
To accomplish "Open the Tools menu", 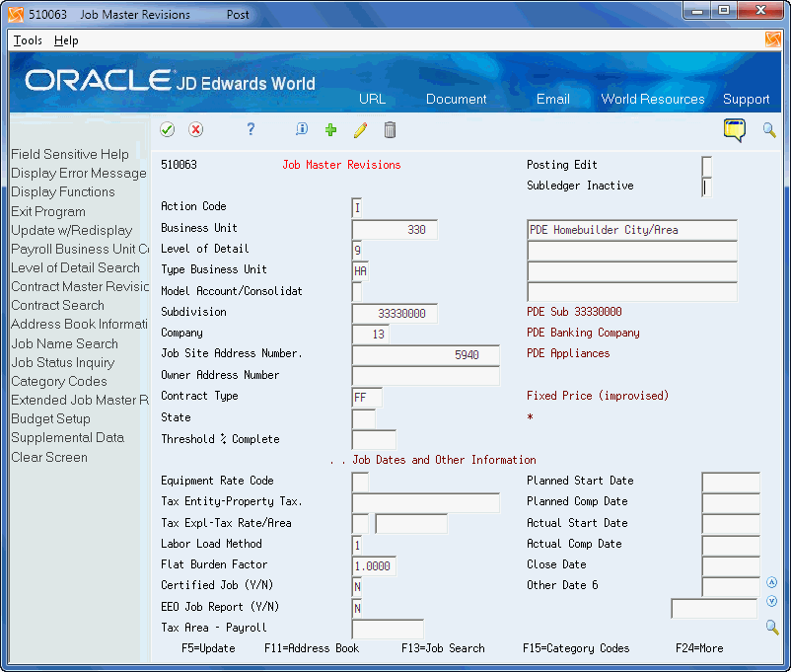I will click(28, 40).
